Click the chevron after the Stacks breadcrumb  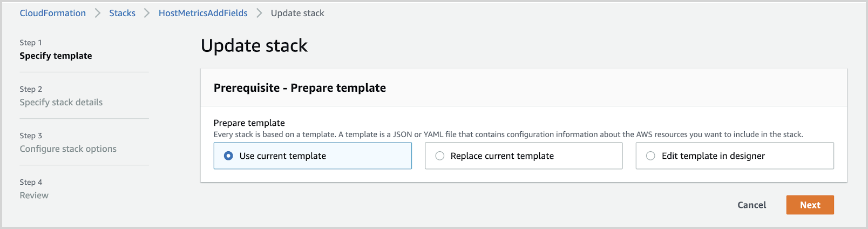(147, 13)
